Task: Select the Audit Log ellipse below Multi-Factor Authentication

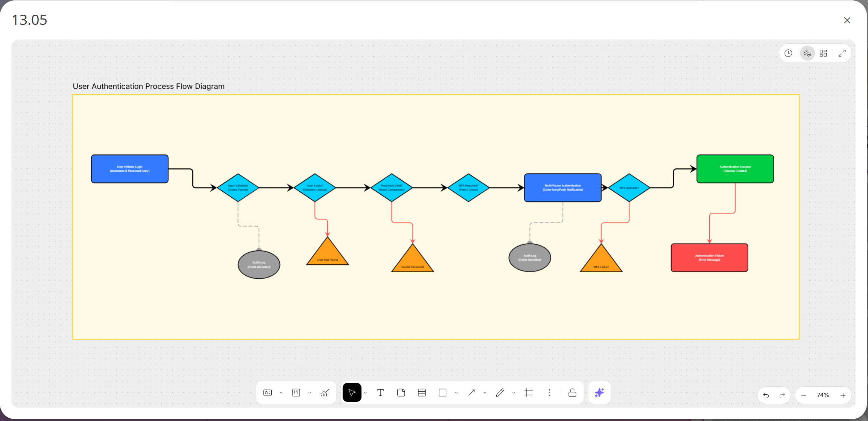Action: click(x=530, y=258)
